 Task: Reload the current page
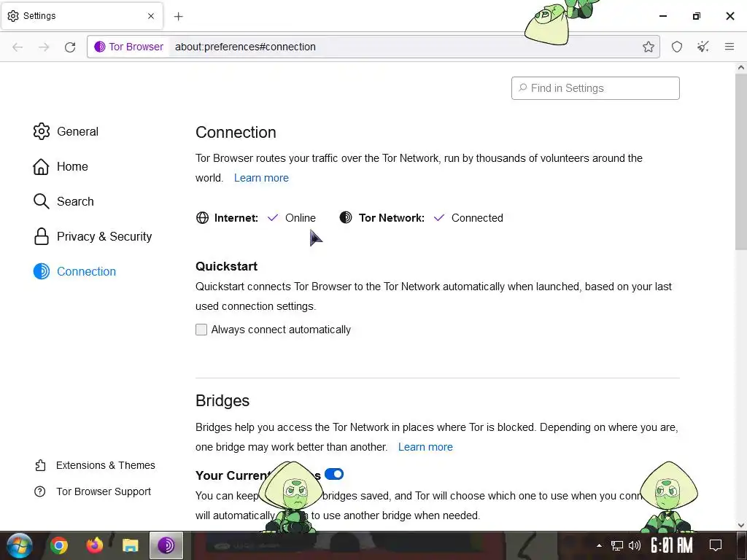click(70, 47)
